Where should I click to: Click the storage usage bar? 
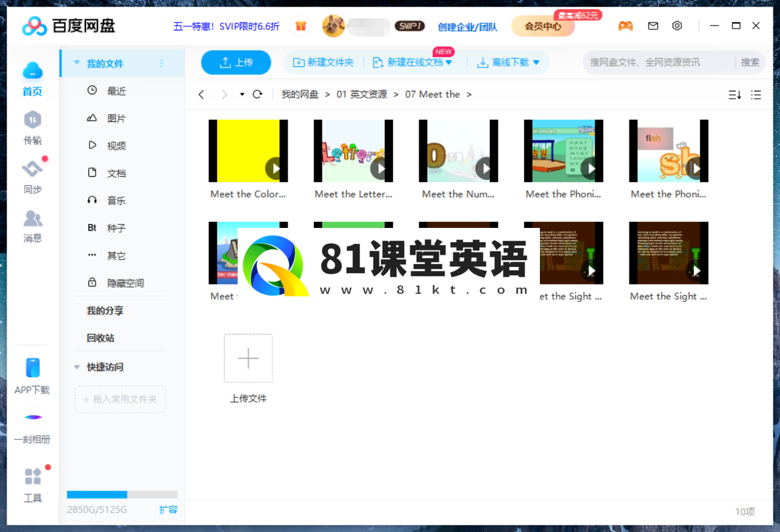pos(122,494)
